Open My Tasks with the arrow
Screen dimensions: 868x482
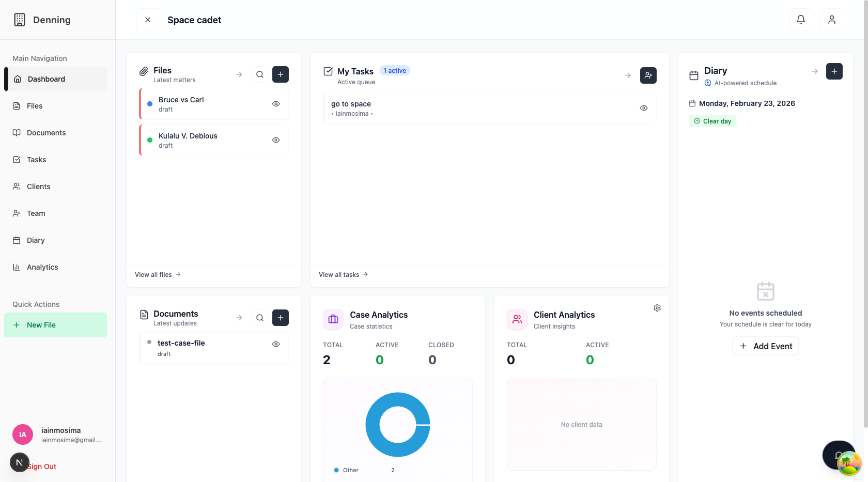pyautogui.click(x=627, y=75)
